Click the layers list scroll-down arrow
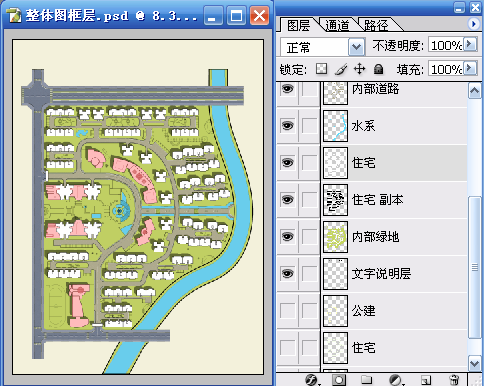The image size is (484, 386). [x=475, y=362]
